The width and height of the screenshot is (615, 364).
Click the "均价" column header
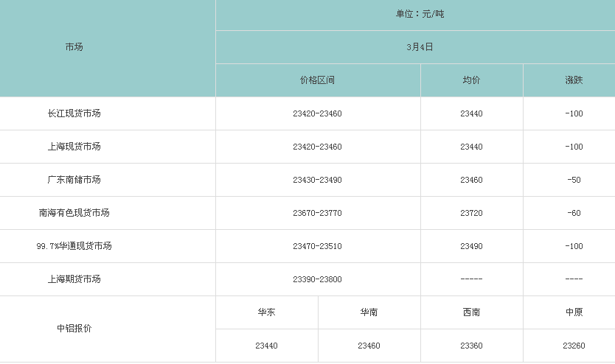[471, 80]
